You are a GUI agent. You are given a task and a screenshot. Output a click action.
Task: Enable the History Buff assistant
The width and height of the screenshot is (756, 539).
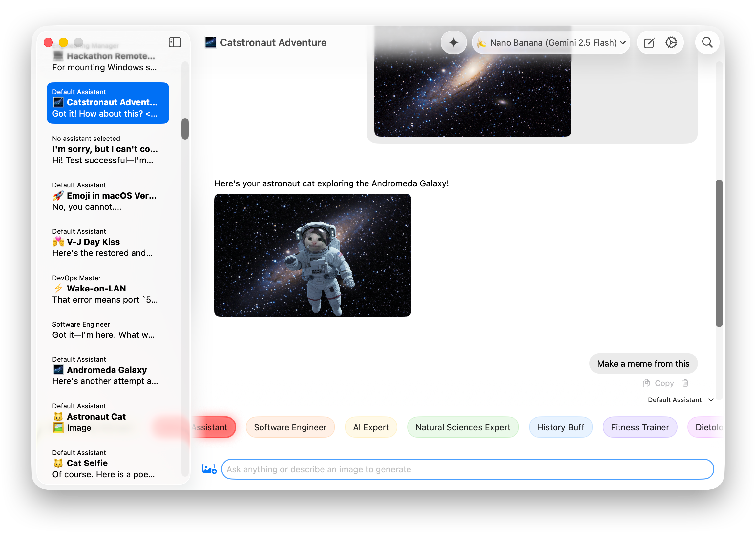point(561,427)
